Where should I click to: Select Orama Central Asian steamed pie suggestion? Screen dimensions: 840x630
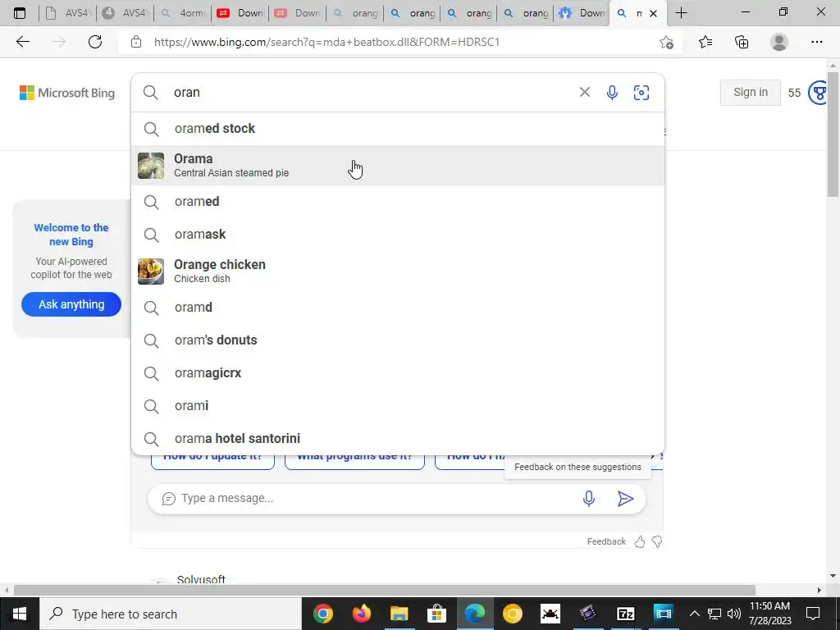(x=398, y=165)
